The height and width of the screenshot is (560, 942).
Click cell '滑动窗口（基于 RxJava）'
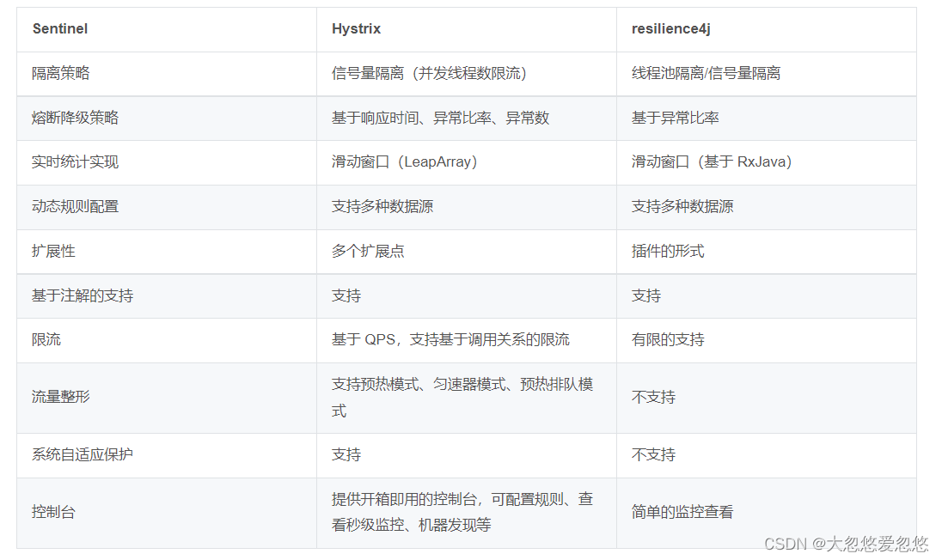click(712, 162)
